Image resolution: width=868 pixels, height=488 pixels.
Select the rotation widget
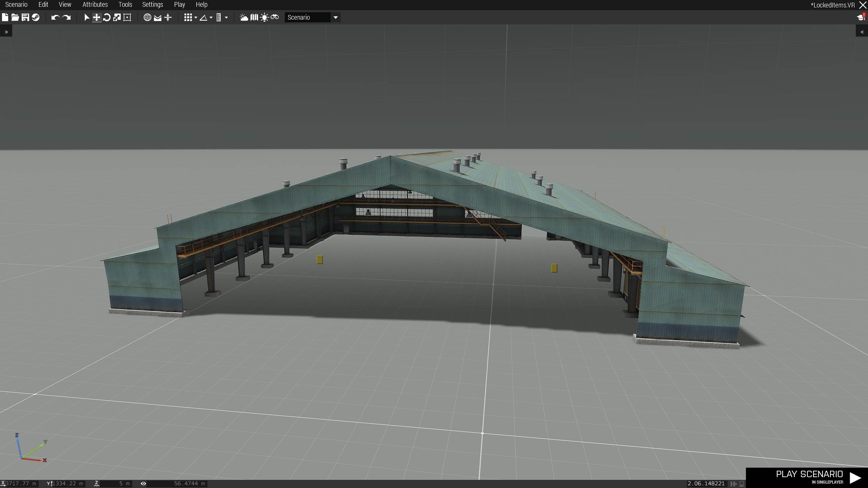click(107, 17)
